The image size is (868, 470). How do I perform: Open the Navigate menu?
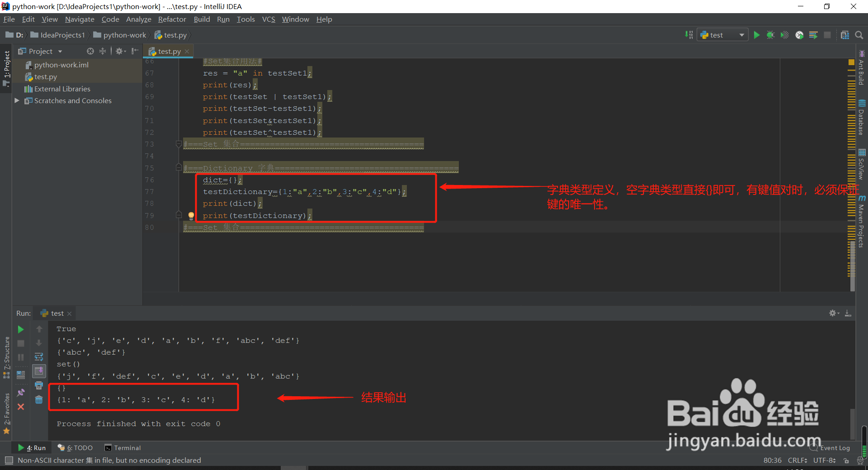coord(80,19)
